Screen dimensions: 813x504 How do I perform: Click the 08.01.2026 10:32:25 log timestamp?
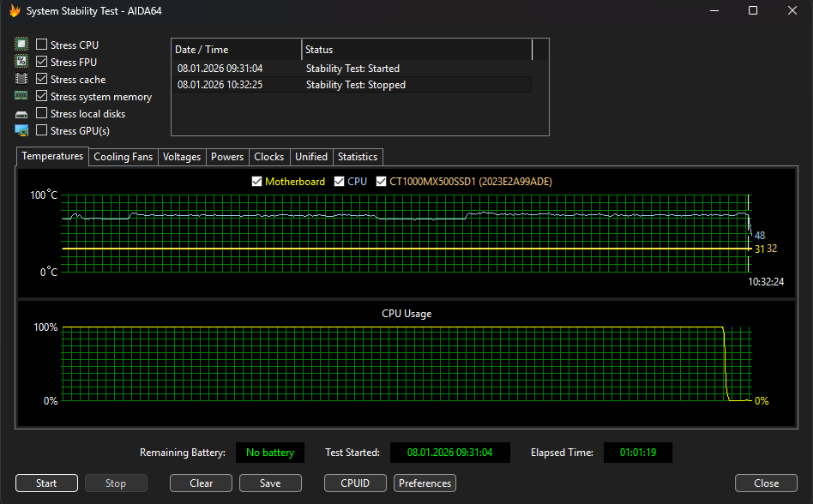(220, 85)
